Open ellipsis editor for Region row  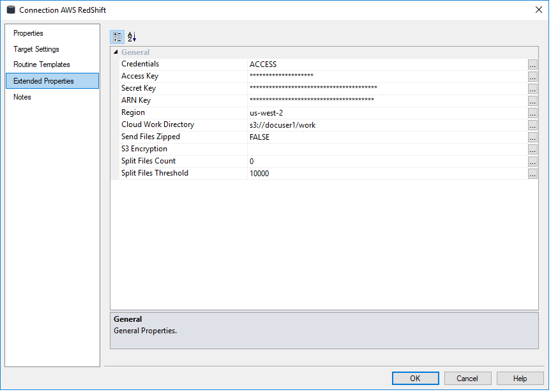532,113
